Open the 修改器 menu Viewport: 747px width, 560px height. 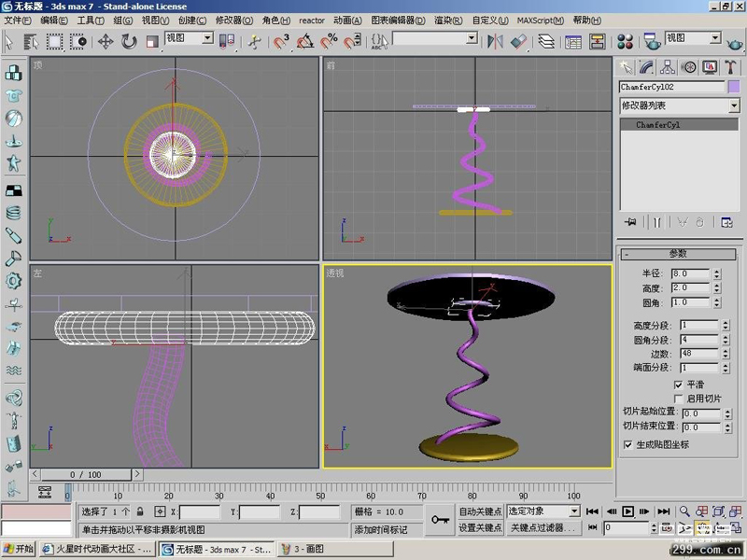click(234, 21)
